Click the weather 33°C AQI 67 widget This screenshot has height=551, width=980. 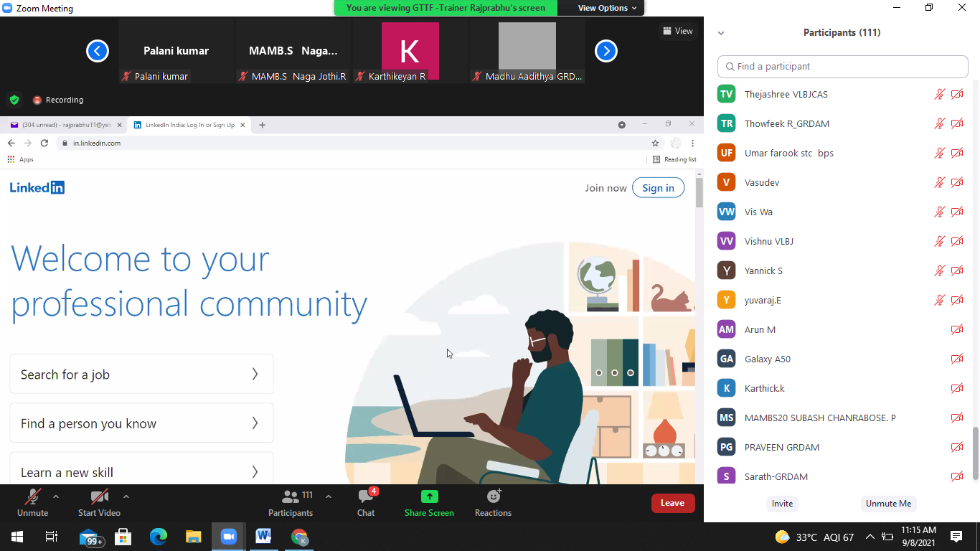(815, 537)
